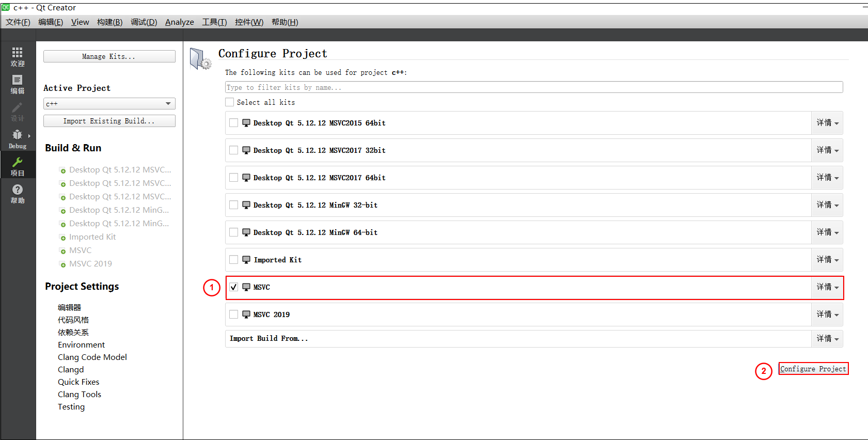Screen dimensions: 868x440
Task: Open the 文件(F) menu
Action: 18,22
